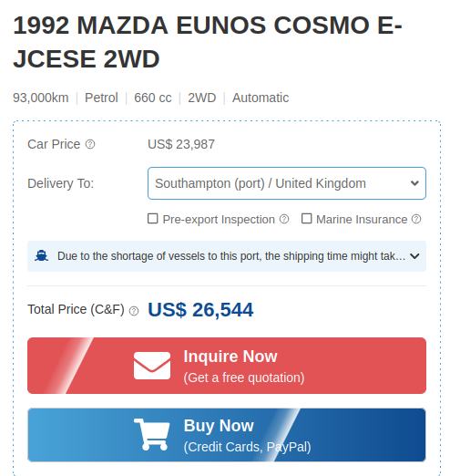
Task: Click the Buy Now button
Action: [x=227, y=435]
